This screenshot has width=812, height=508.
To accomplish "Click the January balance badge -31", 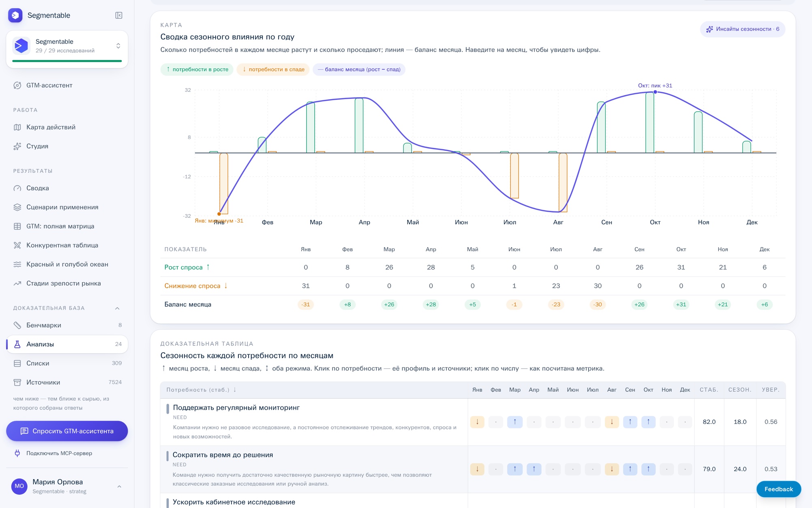I will [306, 304].
